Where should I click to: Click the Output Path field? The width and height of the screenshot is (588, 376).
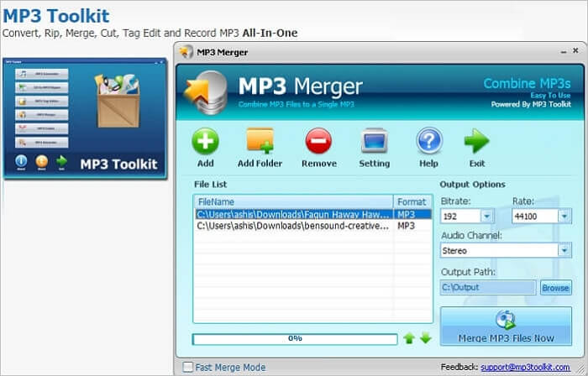pyautogui.click(x=487, y=288)
